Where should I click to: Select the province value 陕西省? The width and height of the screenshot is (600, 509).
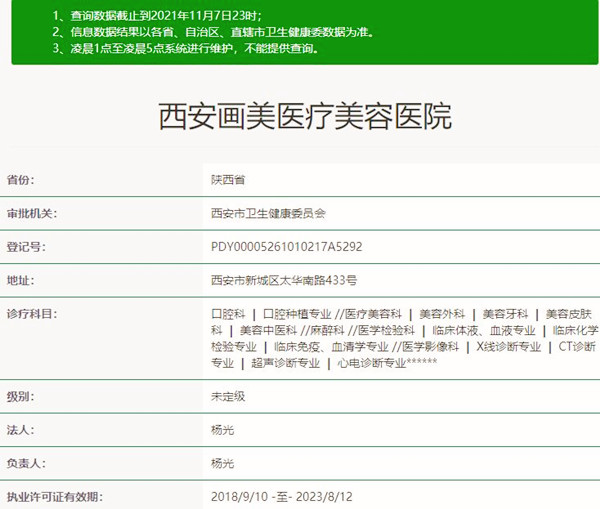click(228, 180)
